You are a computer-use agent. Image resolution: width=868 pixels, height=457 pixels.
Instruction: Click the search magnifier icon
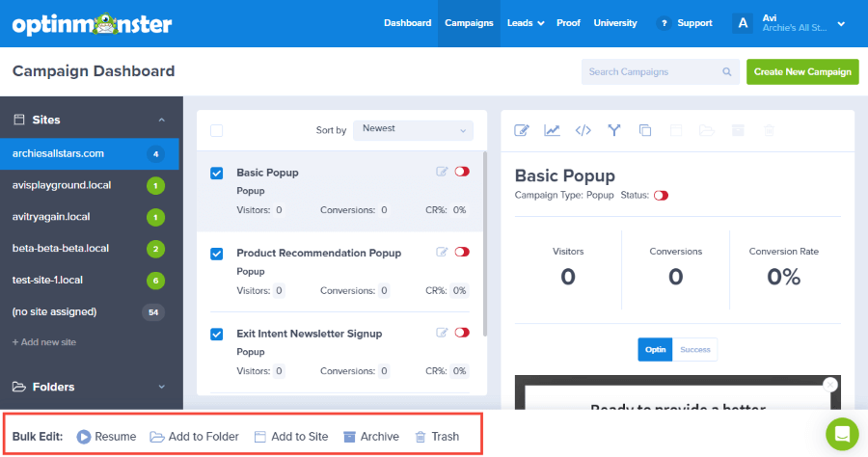[727, 72]
